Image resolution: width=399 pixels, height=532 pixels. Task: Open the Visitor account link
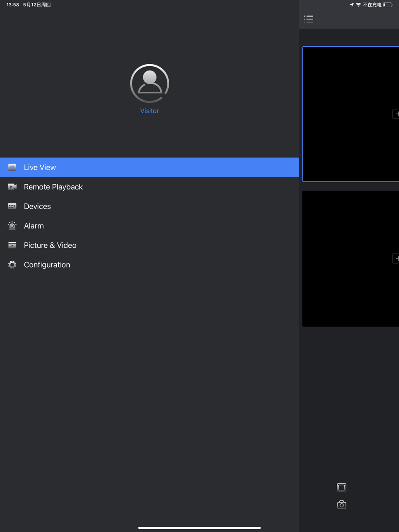click(150, 111)
